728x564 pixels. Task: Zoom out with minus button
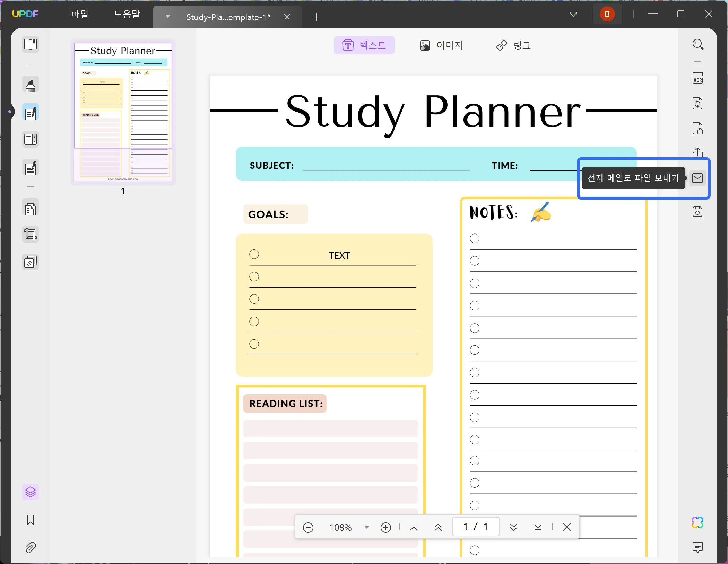[308, 527]
